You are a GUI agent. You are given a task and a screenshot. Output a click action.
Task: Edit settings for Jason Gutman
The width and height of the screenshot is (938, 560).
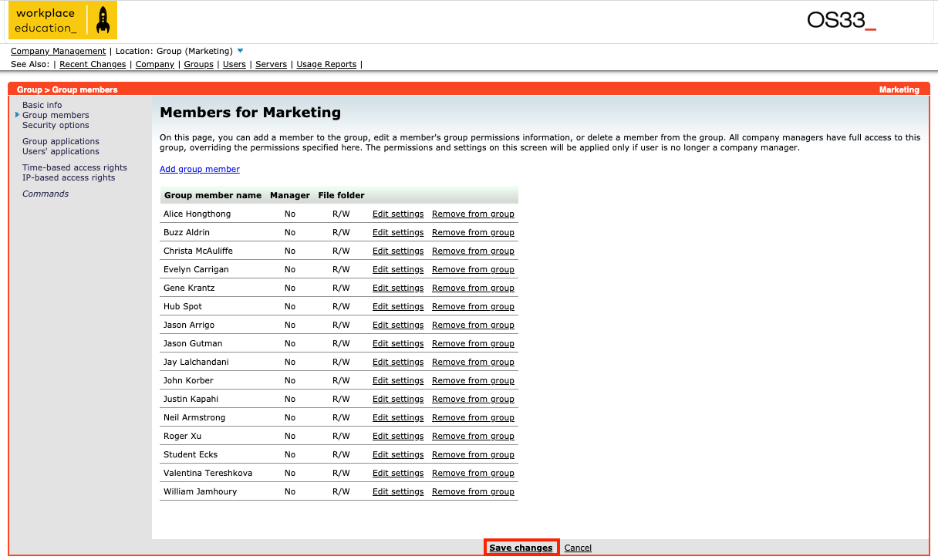point(398,343)
